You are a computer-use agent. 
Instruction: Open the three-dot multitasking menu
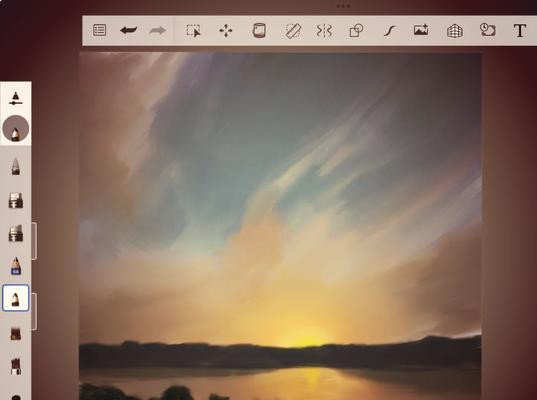[x=343, y=6]
